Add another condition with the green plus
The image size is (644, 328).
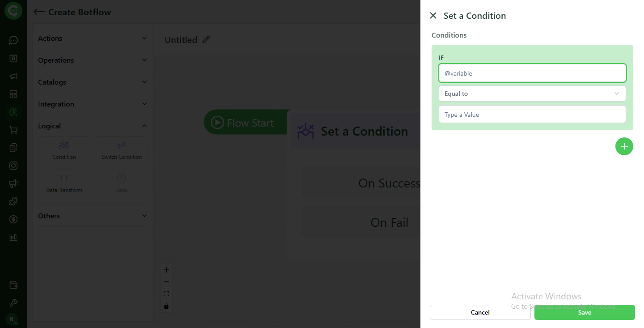[624, 146]
